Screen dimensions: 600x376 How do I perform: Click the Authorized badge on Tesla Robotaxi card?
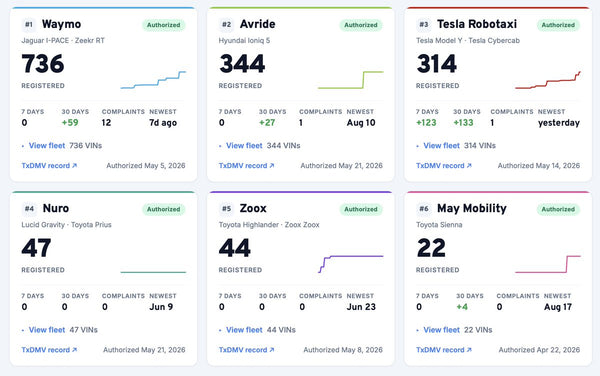click(x=558, y=25)
